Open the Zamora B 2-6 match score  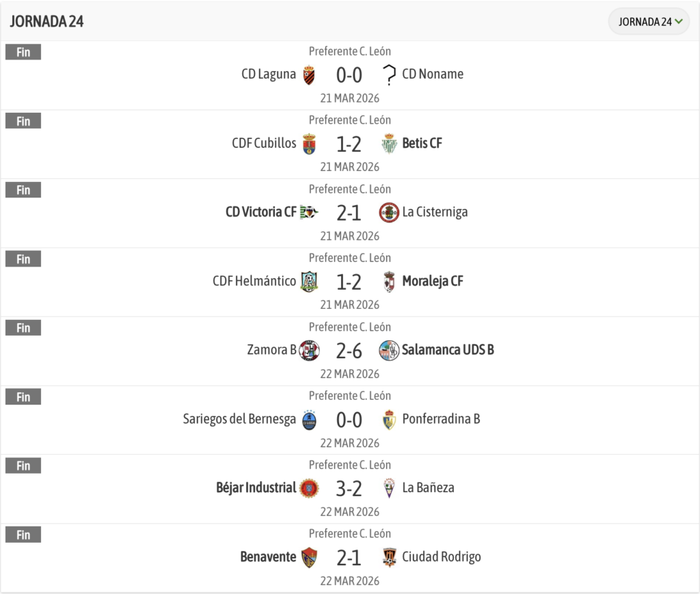(349, 351)
